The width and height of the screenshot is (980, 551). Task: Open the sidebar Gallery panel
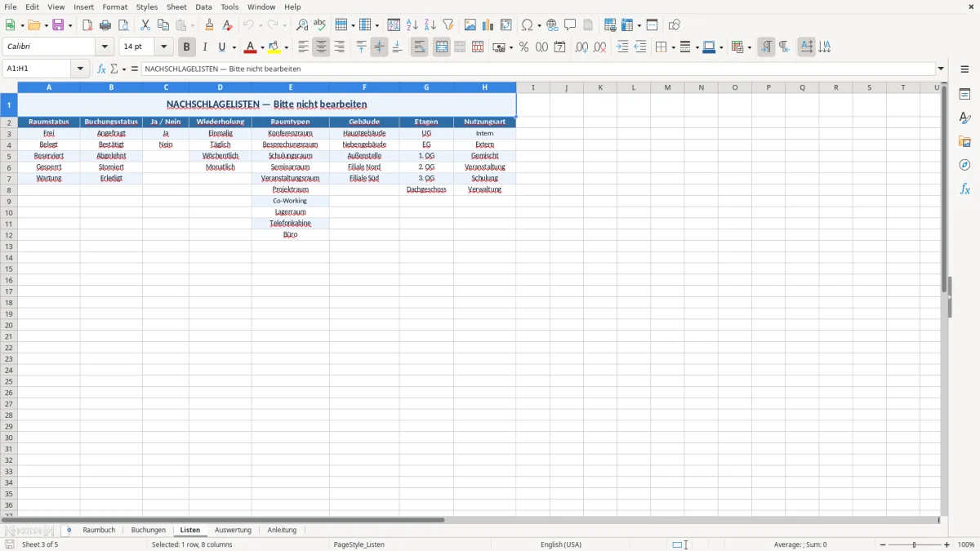[x=964, y=141]
